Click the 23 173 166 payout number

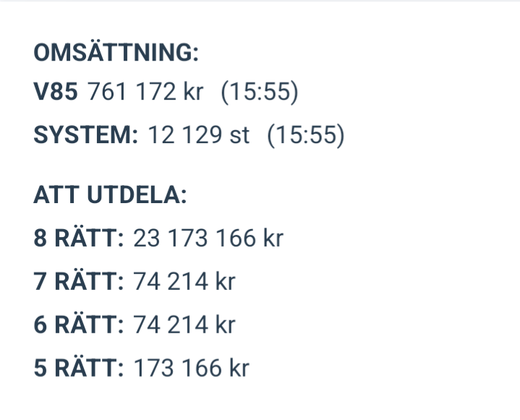pos(195,238)
